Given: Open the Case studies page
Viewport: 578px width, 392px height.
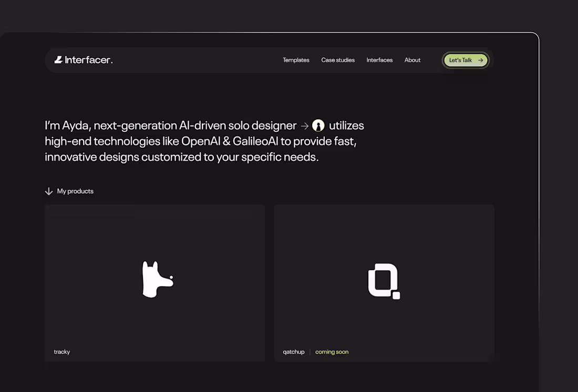Looking at the screenshot, I should point(338,60).
